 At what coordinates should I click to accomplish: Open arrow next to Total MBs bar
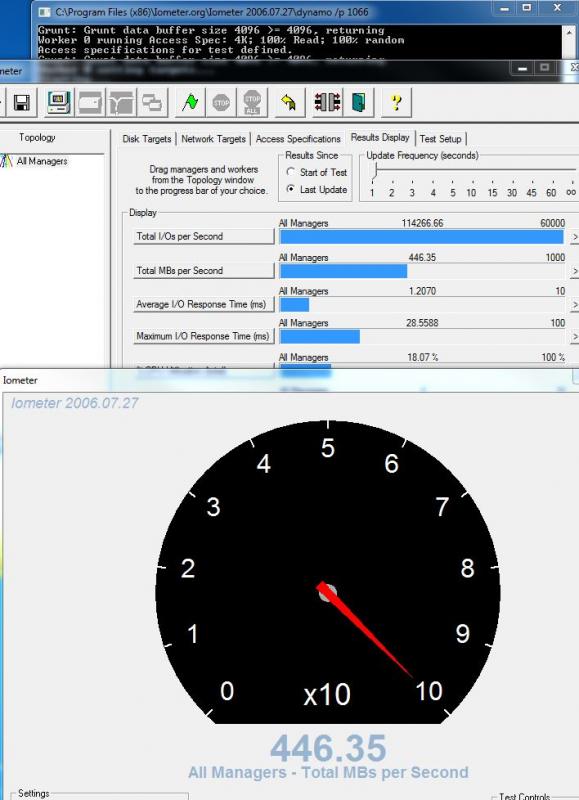574,271
